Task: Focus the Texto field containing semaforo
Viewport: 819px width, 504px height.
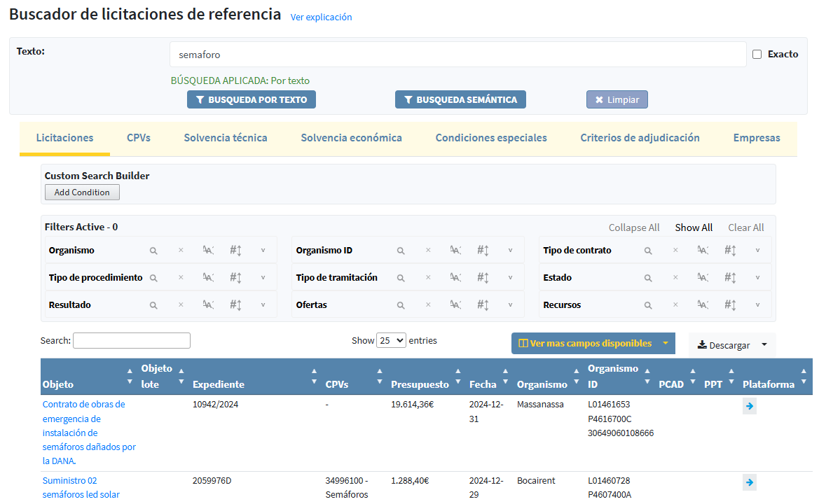Action: tap(457, 55)
